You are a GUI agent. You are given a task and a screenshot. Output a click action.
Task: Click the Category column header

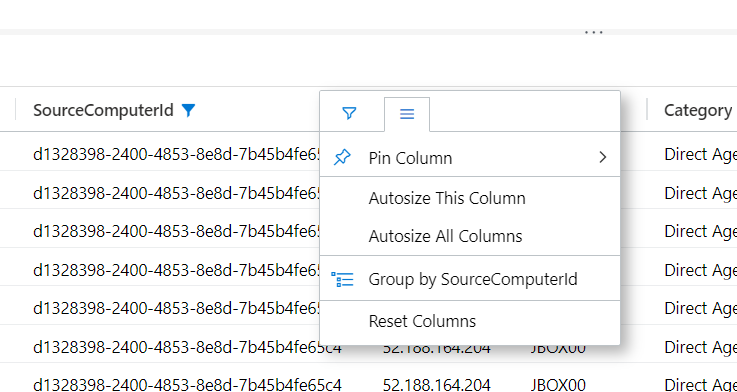point(698,110)
